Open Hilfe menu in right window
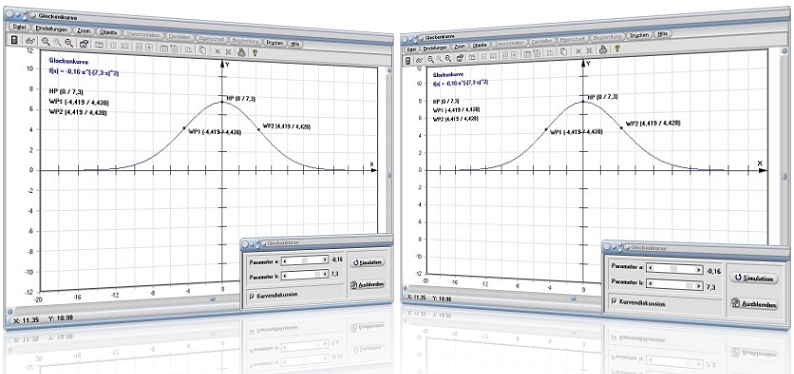This screenshot has height=374, width=794. (x=662, y=34)
